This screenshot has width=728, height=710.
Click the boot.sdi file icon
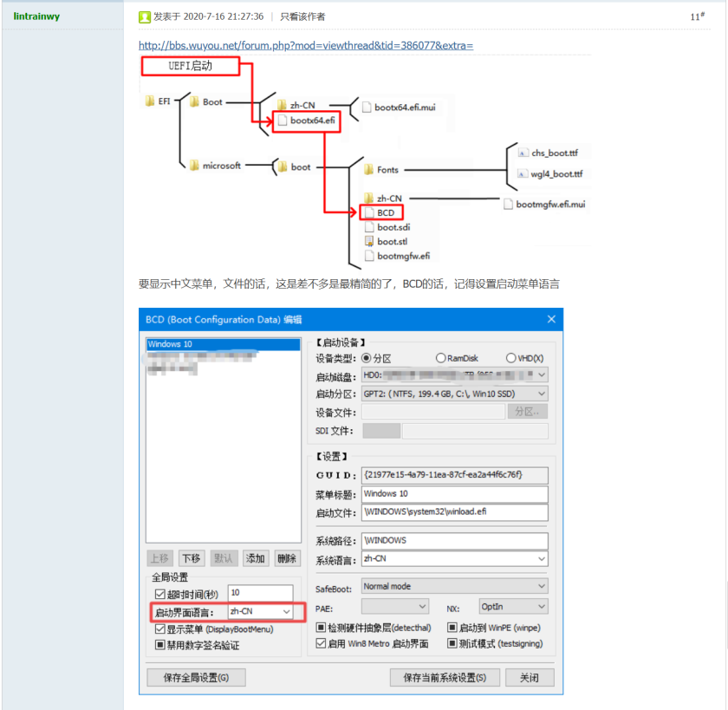(369, 227)
